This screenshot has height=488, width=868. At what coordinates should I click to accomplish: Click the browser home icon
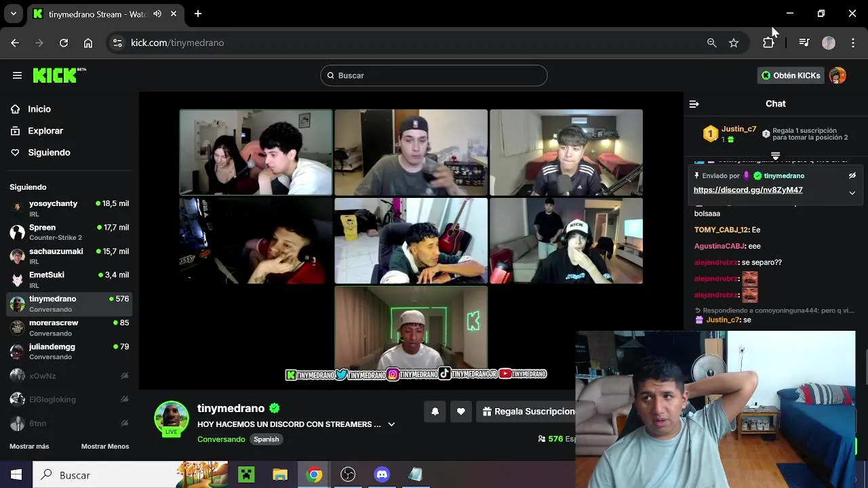88,43
